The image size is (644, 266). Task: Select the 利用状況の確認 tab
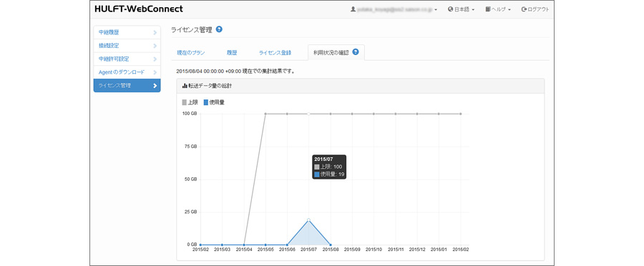tap(336, 52)
